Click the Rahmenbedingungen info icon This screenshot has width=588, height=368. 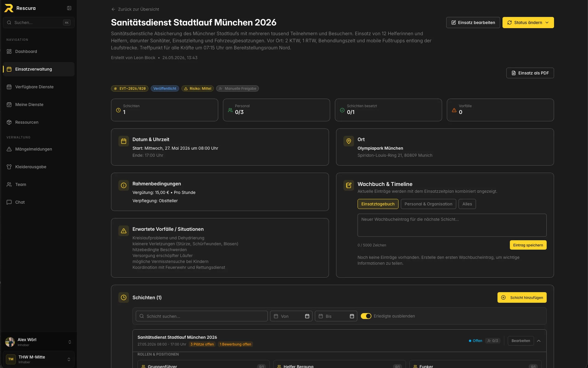(x=123, y=185)
